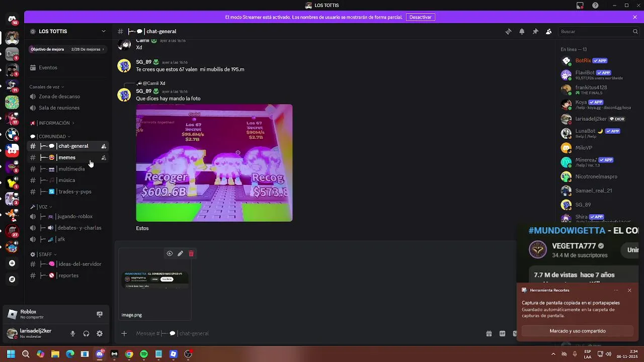The image size is (644, 362).
Task: Join the jugando-roblox voice channel
Action: click(68, 216)
